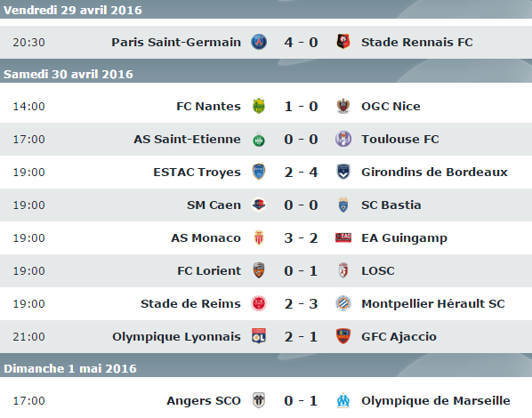The image size is (532, 418).
Task: Click the Stade Rennais FC crest
Action: point(343,42)
